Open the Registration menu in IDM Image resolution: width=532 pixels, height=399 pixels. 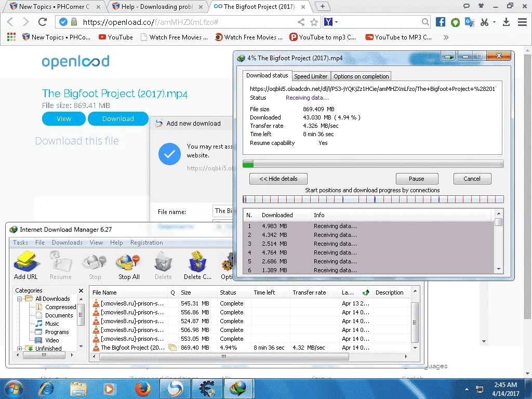tap(147, 243)
